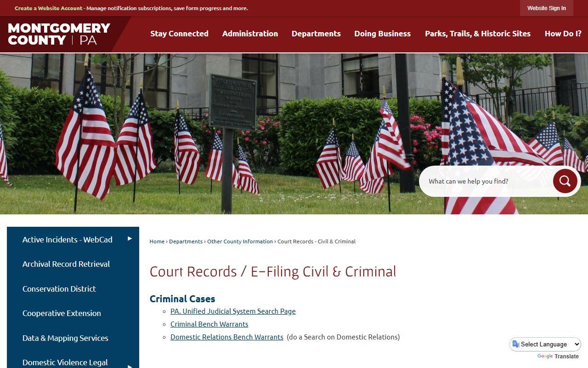The width and height of the screenshot is (588, 368).
Task: Open the How Do I? menu
Action: coord(563,34)
